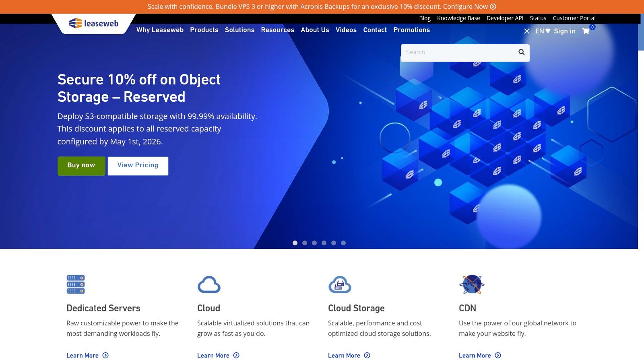The width and height of the screenshot is (644, 362).
Task: Click the Dedicated Servers rack icon
Action: 75,284
